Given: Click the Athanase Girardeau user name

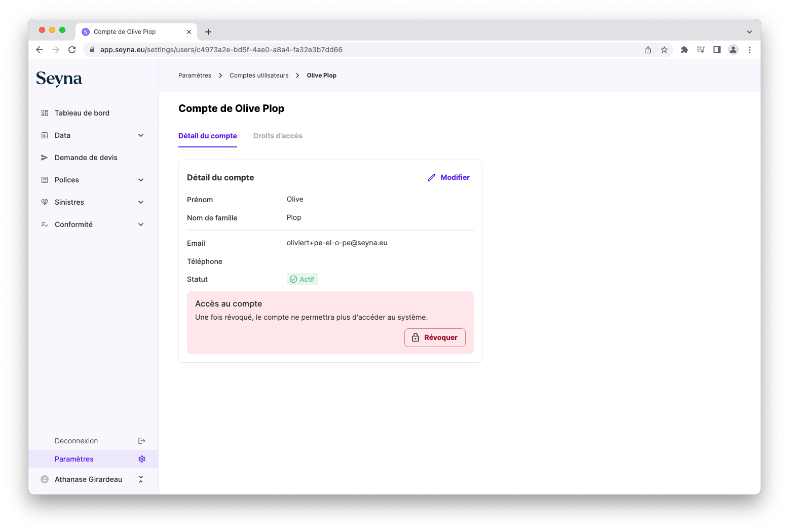Looking at the screenshot, I should [x=88, y=479].
